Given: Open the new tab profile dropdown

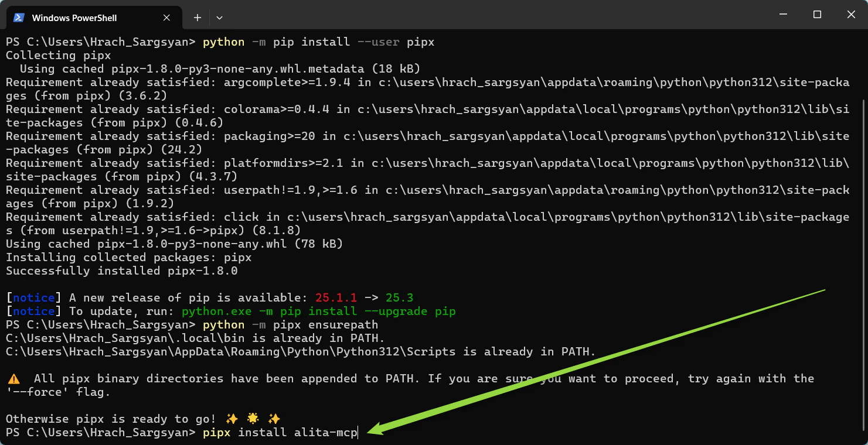Looking at the screenshot, I should 219,18.
